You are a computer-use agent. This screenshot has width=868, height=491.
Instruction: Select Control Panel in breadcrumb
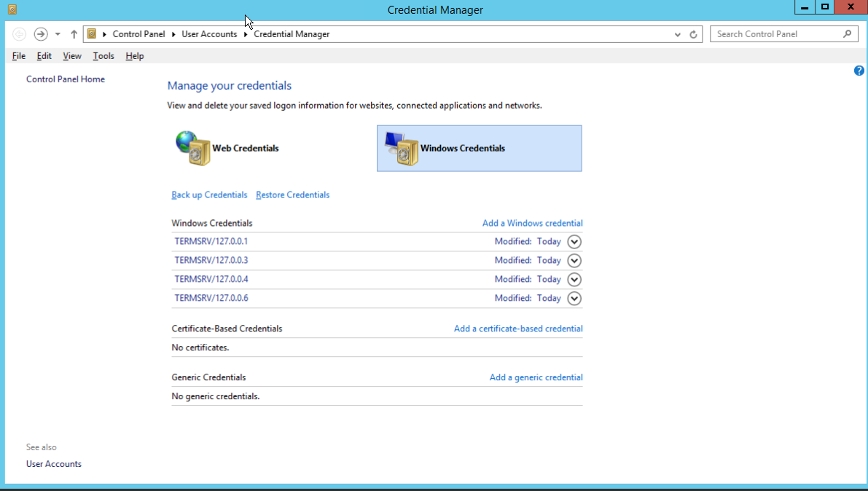[x=138, y=34]
